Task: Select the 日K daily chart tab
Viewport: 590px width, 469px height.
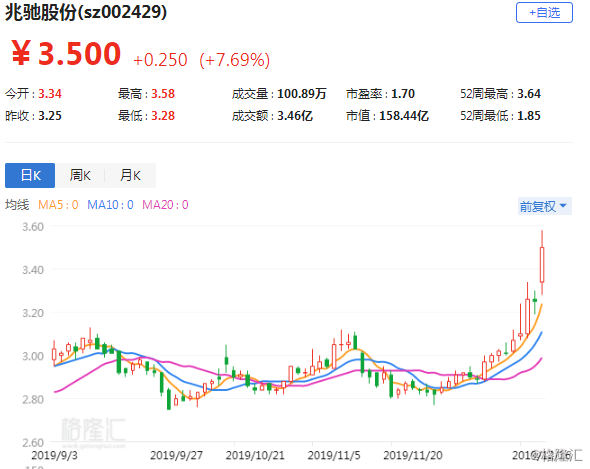Action: pos(30,175)
